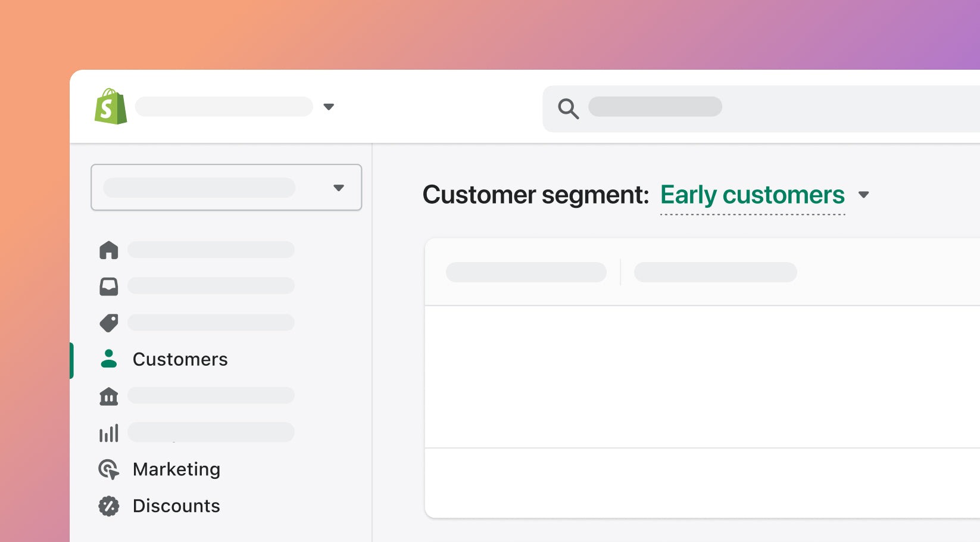
Task: Click the Discounts percent badge icon
Action: tap(109, 506)
